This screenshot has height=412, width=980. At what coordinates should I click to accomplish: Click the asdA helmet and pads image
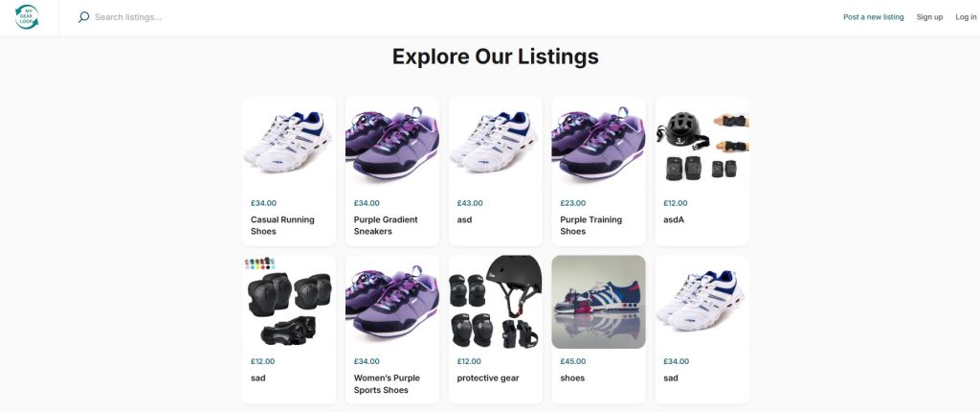[x=702, y=143]
